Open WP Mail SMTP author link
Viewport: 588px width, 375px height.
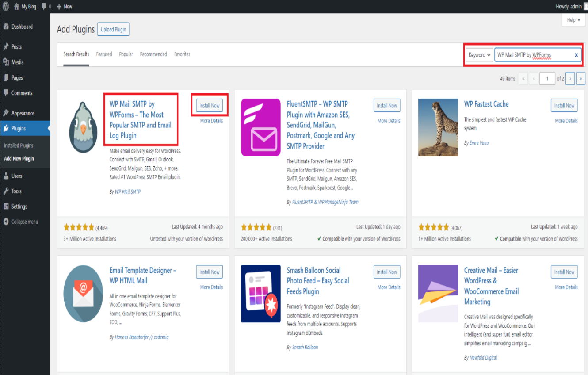pos(128,191)
